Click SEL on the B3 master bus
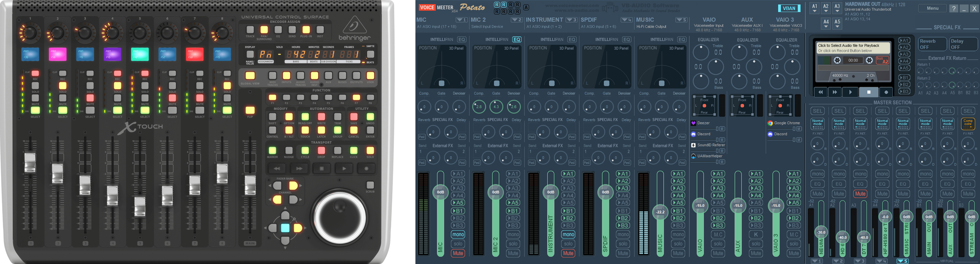 point(968,111)
